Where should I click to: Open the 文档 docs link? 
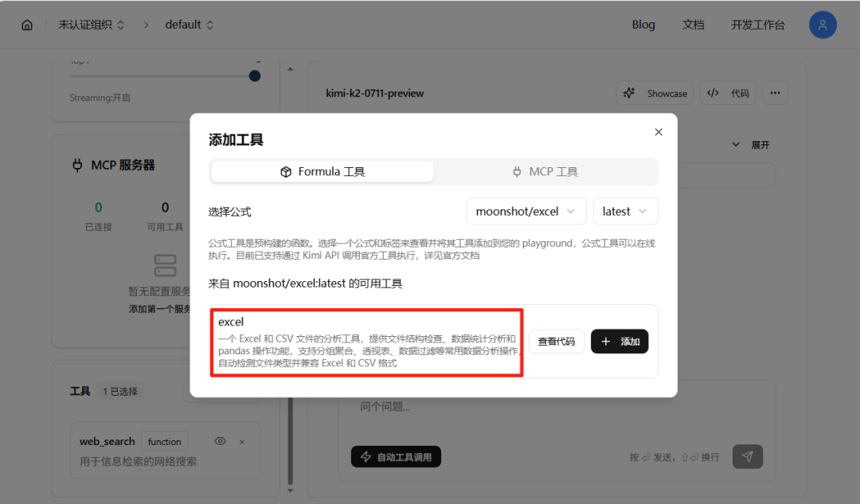[x=694, y=25]
